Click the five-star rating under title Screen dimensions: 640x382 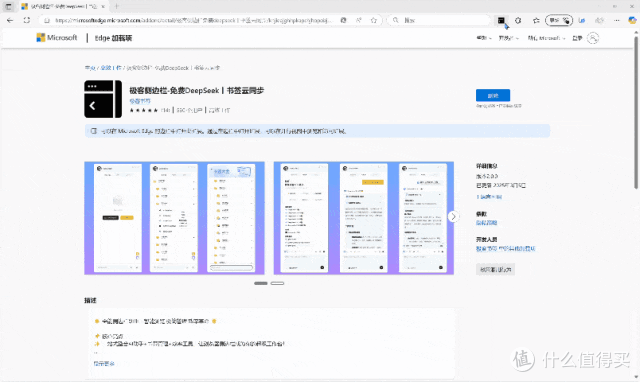pyautogui.click(x=143, y=110)
